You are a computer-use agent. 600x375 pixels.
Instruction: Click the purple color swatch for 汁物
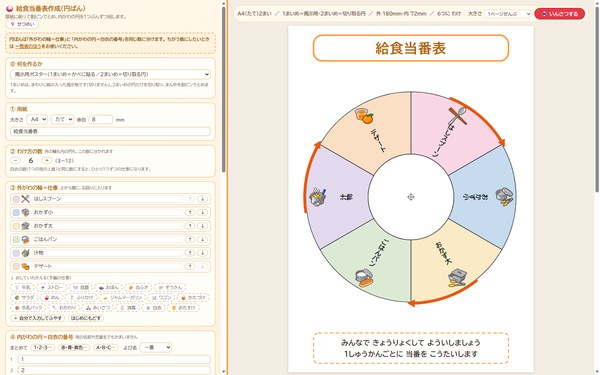click(x=16, y=253)
